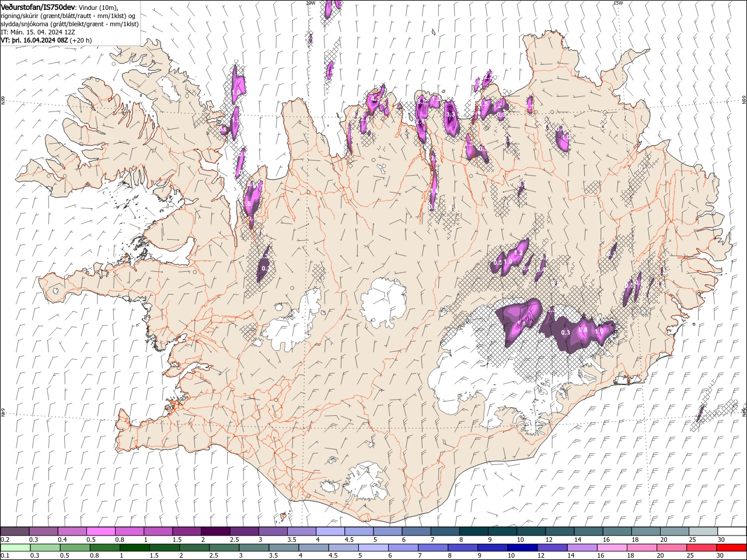
Task: Click the 'rigning/skúrir' legend description line
Action: pyautogui.click(x=69, y=15)
